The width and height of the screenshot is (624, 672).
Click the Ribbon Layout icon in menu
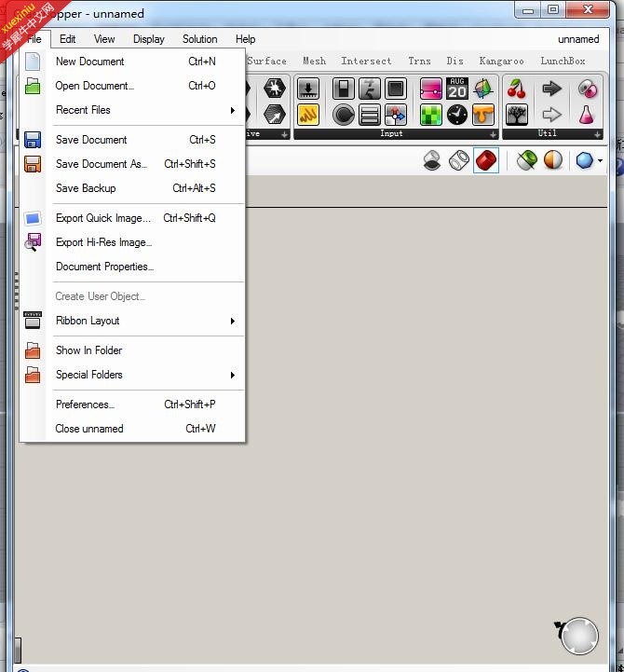click(33, 321)
